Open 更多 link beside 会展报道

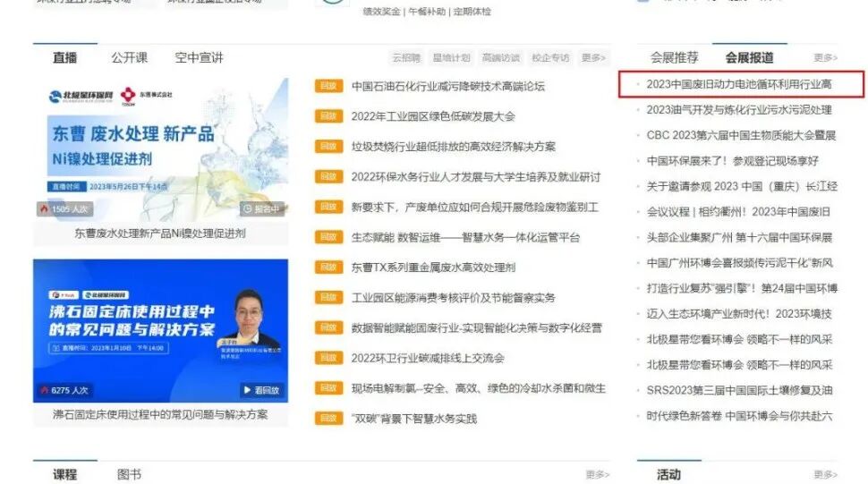click(825, 57)
